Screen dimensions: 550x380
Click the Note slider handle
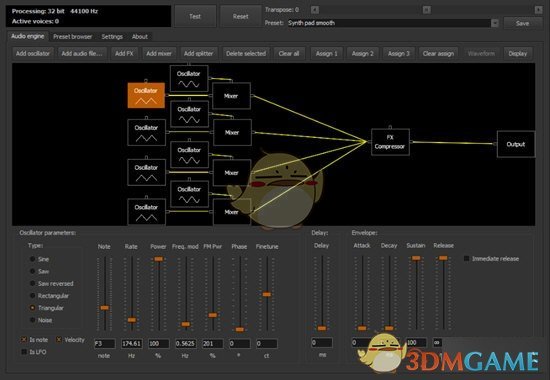(105, 308)
